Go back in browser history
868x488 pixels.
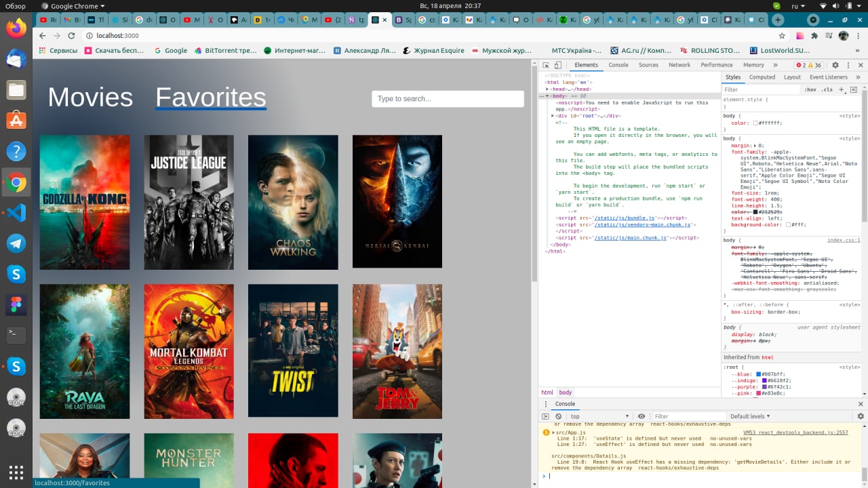(x=42, y=35)
